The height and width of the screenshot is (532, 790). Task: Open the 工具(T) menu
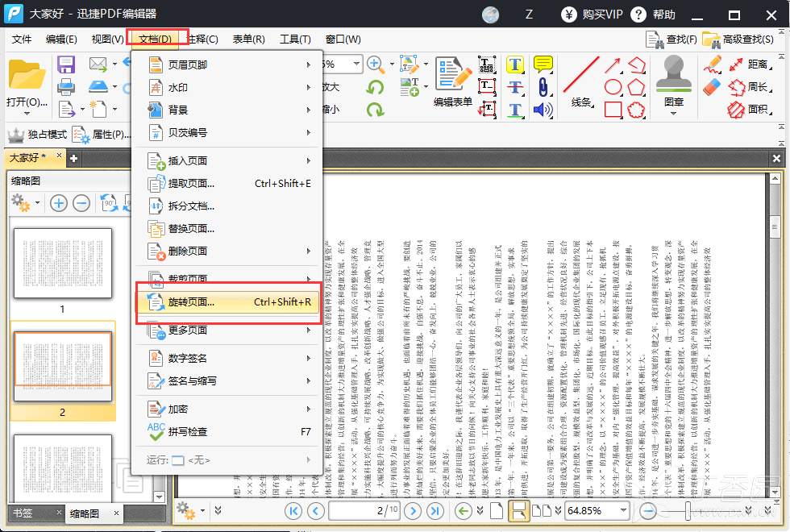(295, 39)
